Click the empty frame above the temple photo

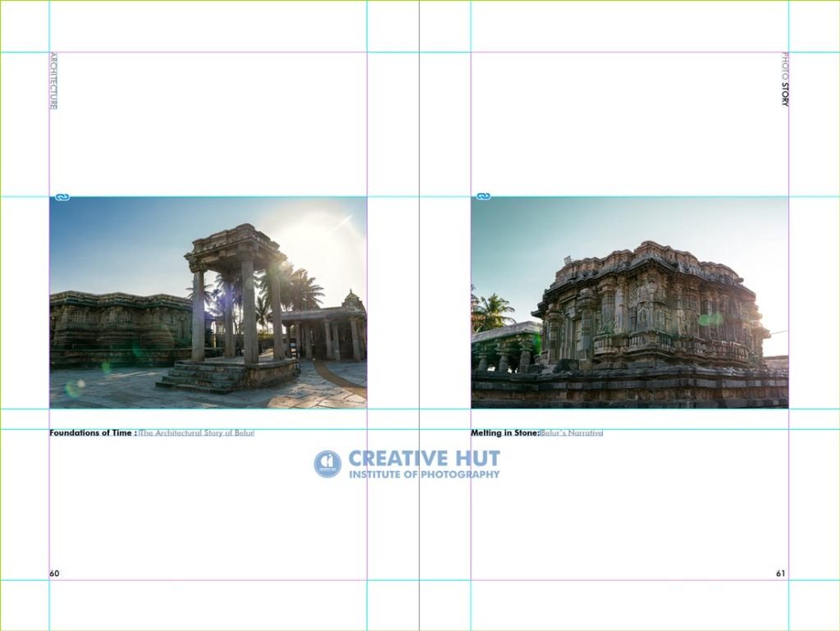pos(629,125)
